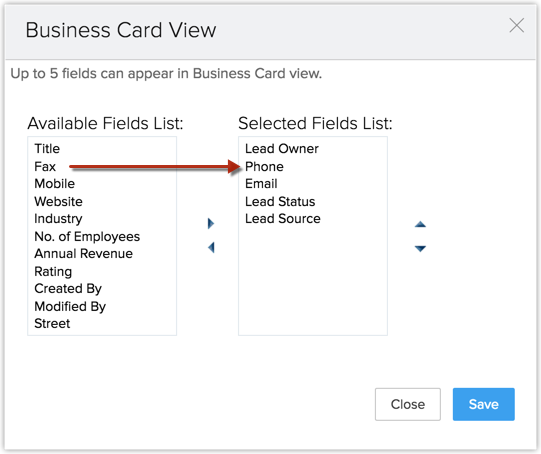Image resolution: width=541 pixels, height=454 pixels.
Task: Select Created By field
Action: pyautogui.click(x=68, y=288)
